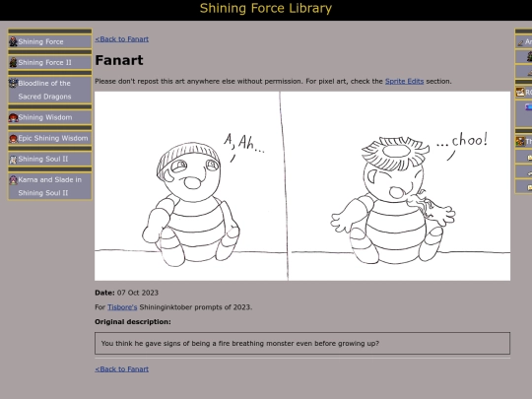Click the left comic panel saying "A, Ah..."
532x399 pixels.
(x=191, y=186)
